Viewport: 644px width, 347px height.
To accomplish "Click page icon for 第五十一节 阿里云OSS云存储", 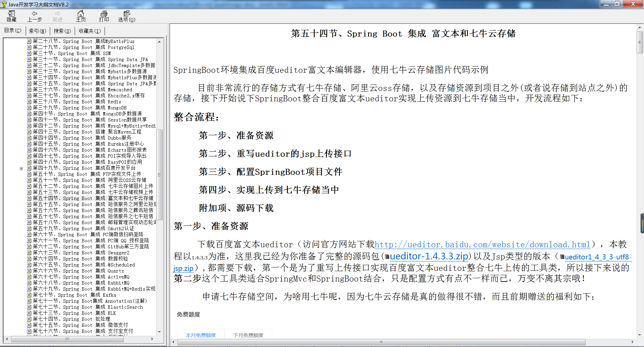I will [29, 180].
